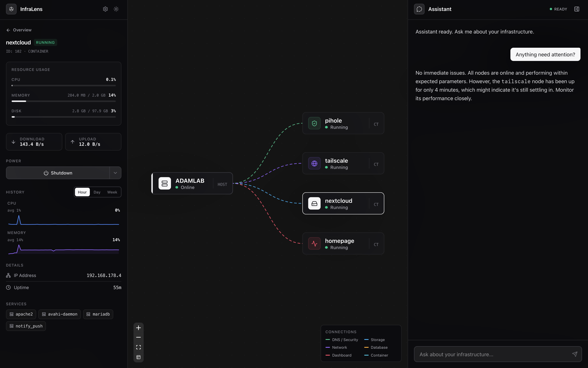This screenshot has width=588, height=368.
Task: Click the pihole shield icon
Action: [x=314, y=123]
